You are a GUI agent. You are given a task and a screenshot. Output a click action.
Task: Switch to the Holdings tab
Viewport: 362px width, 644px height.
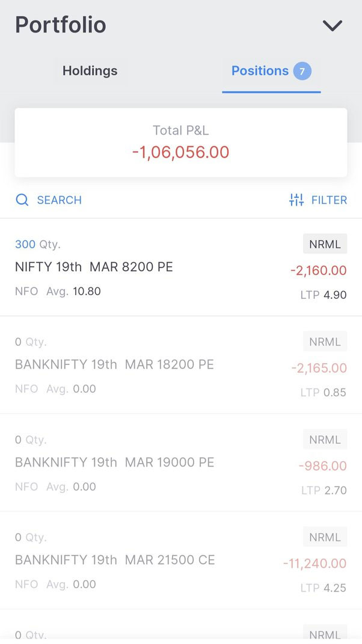tap(90, 70)
